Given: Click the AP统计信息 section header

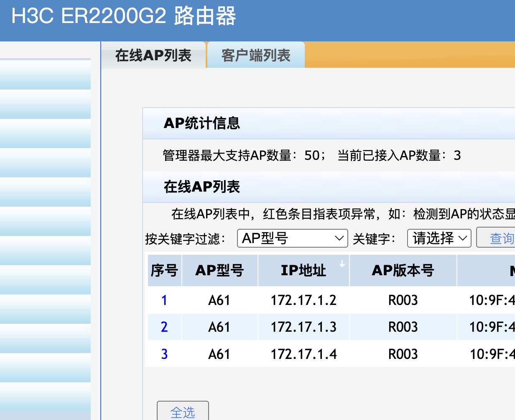Looking at the screenshot, I should coord(202,123).
